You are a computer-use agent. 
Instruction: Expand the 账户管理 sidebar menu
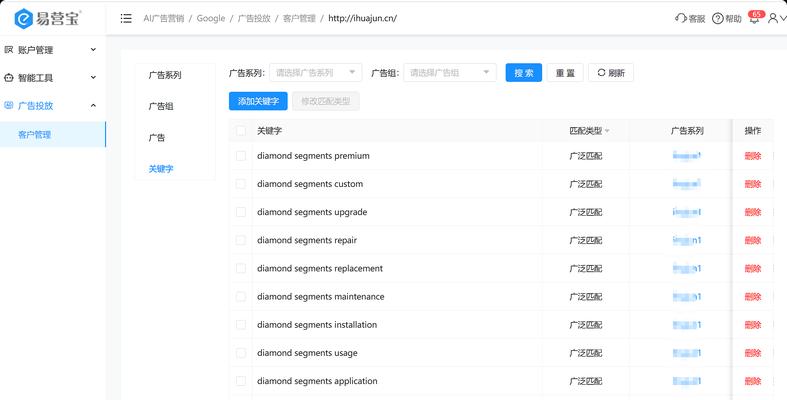(x=93, y=50)
